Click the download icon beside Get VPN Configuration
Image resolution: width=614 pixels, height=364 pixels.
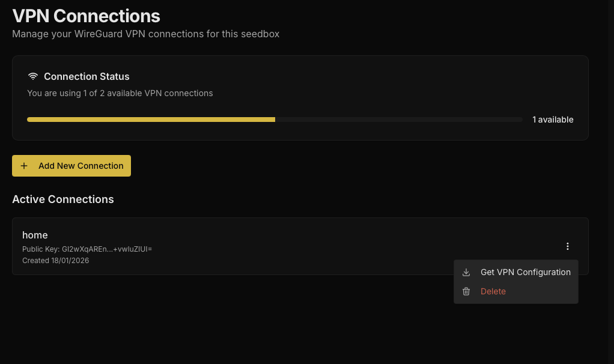pyautogui.click(x=466, y=272)
